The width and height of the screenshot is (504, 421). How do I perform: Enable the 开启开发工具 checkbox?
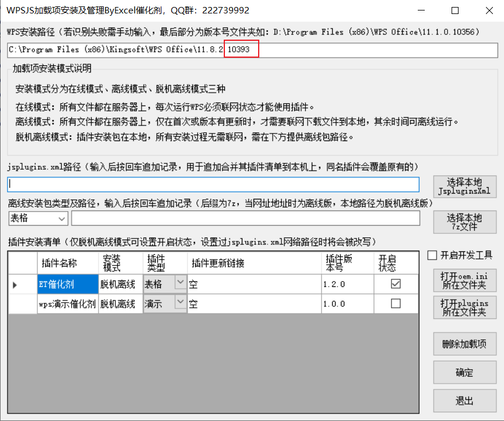pos(432,255)
